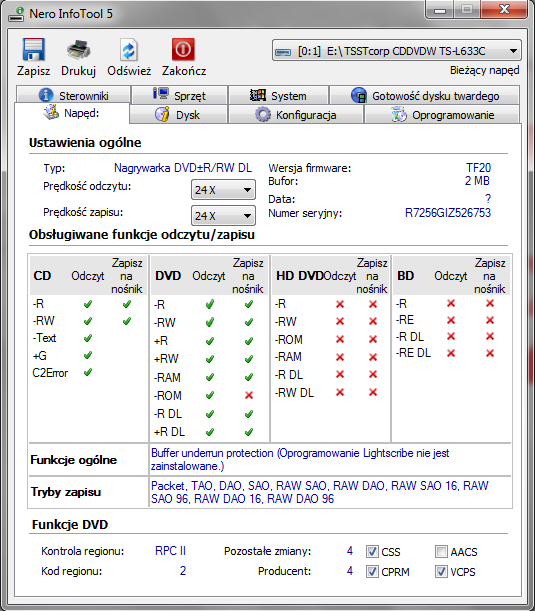The image size is (535, 611).
Task: Click the Zapisz button label
Action: pos(34,71)
